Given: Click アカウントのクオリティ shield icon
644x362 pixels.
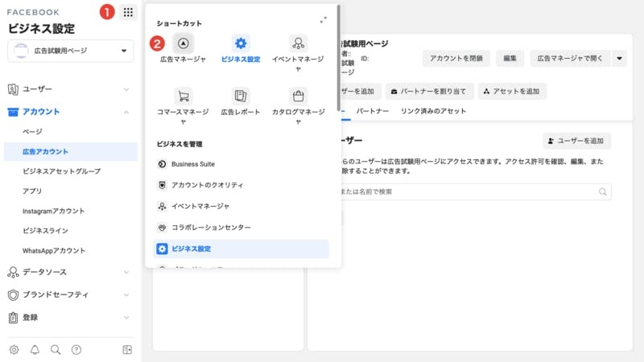Looking at the screenshot, I should click(x=163, y=185).
